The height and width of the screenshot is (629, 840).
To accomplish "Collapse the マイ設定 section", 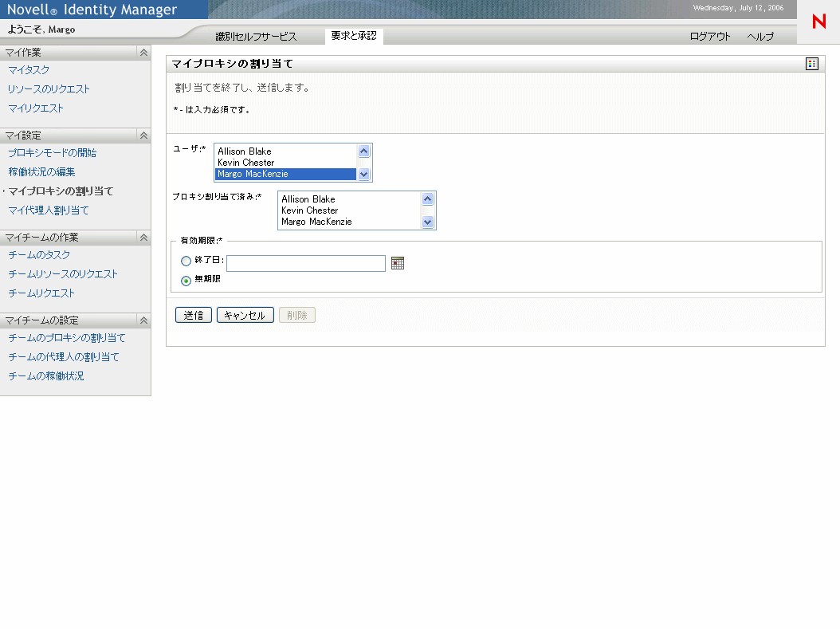I will pos(143,136).
